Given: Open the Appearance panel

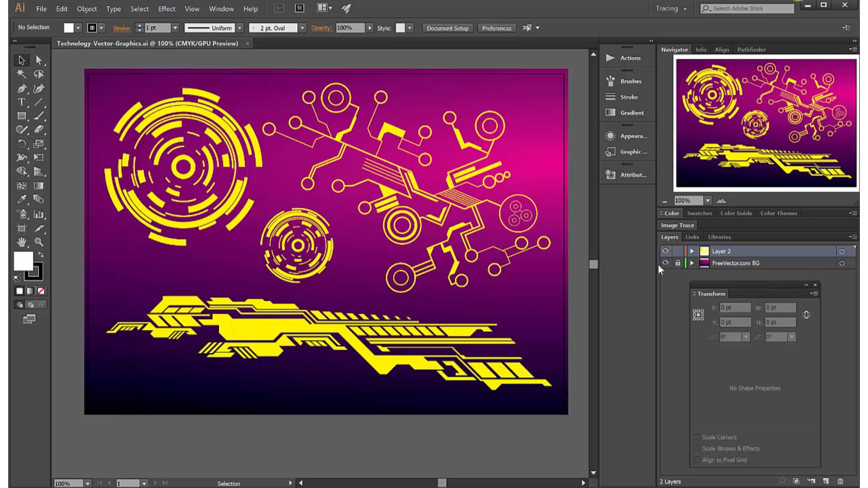Looking at the screenshot, I should pos(633,136).
